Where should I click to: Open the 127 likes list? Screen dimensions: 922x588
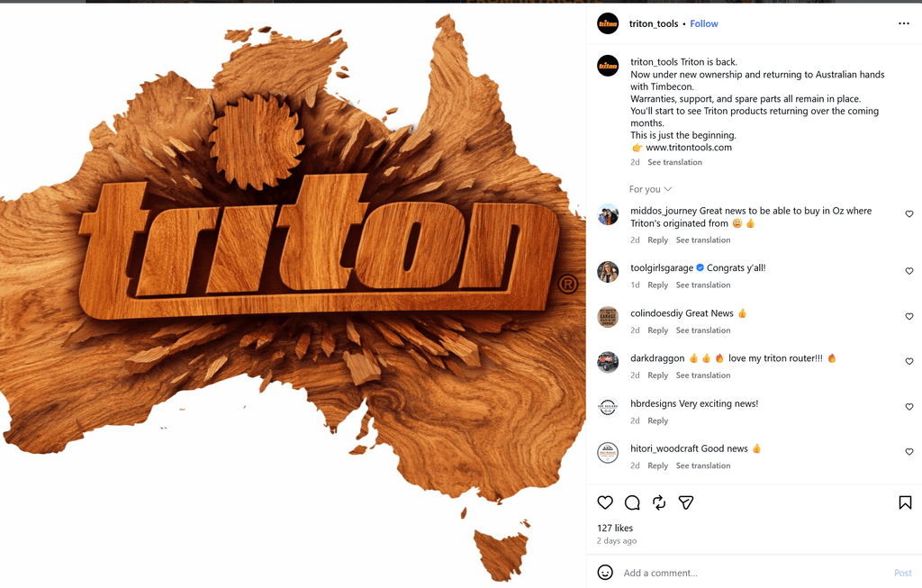615,528
